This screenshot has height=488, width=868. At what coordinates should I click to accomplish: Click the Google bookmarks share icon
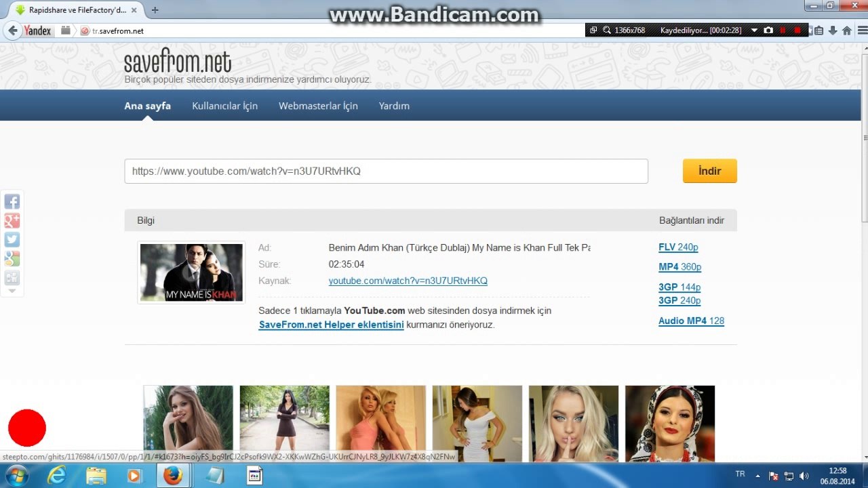(x=12, y=258)
